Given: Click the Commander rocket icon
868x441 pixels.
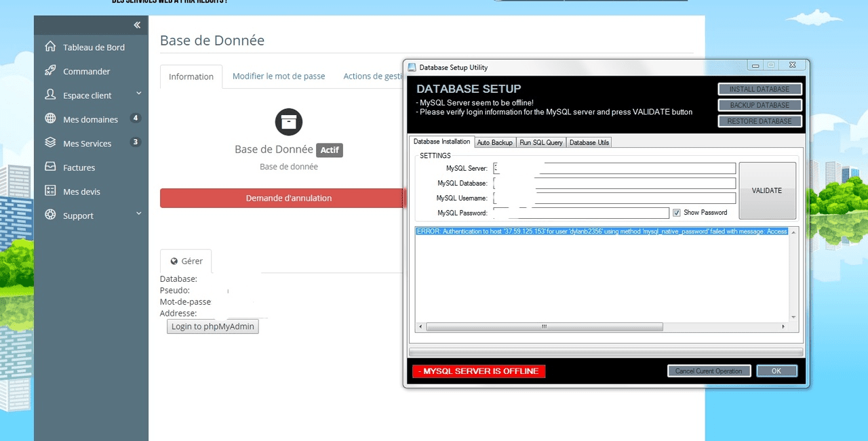Looking at the screenshot, I should [x=50, y=70].
